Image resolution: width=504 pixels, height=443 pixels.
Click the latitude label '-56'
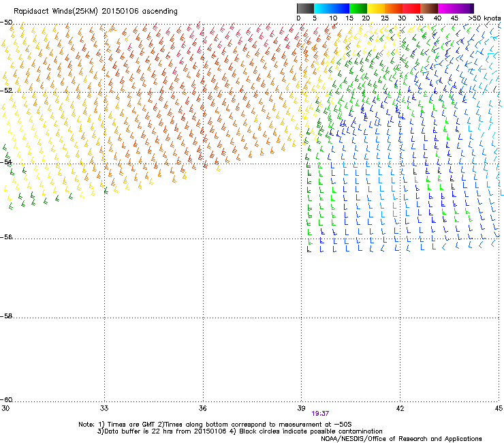pyautogui.click(x=6, y=237)
